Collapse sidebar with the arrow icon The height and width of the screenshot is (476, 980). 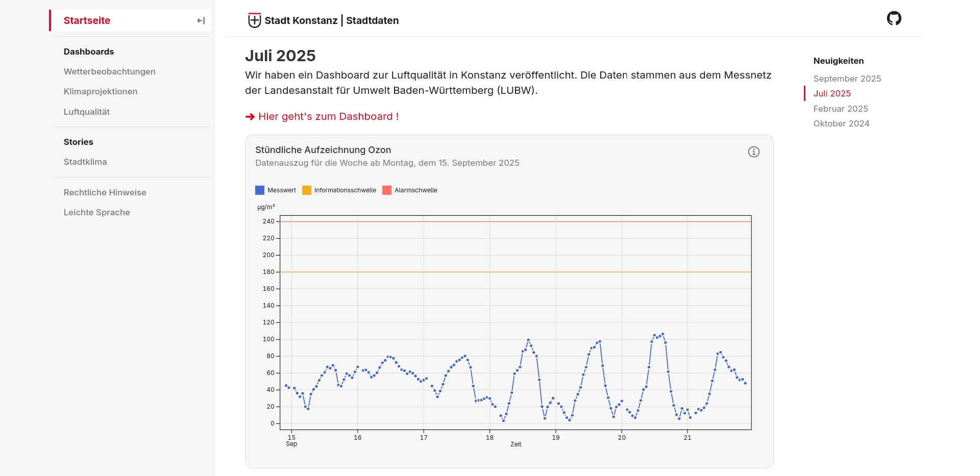(x=201, y=21)
